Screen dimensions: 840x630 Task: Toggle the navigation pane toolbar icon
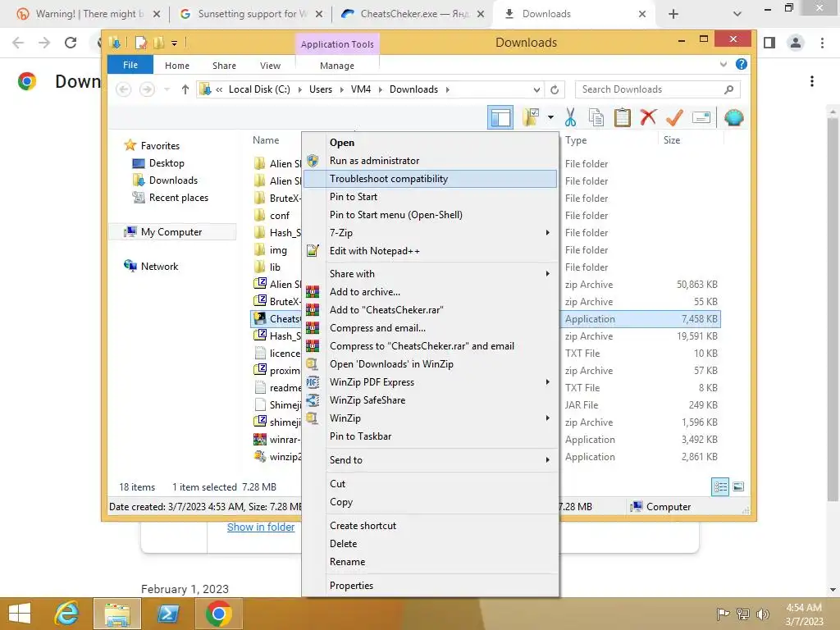click(500, 117)
